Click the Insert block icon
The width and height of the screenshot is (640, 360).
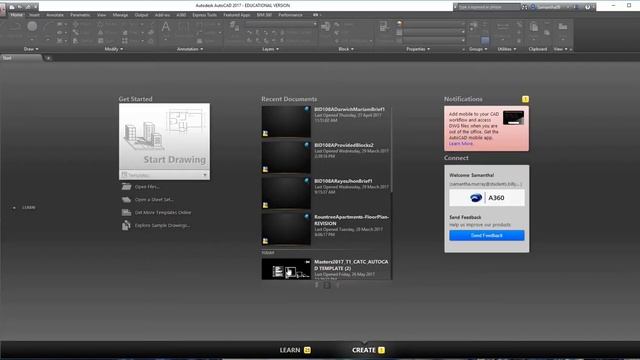click(325, 27)
